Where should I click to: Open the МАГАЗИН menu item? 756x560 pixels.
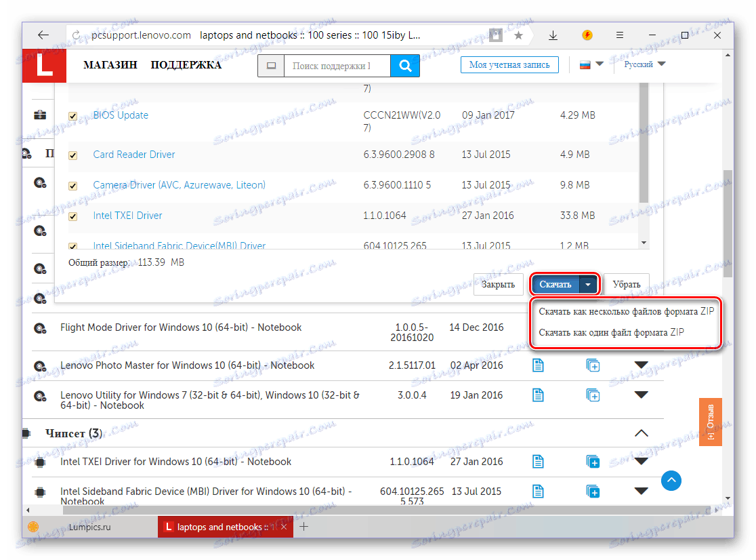[110, 64]
